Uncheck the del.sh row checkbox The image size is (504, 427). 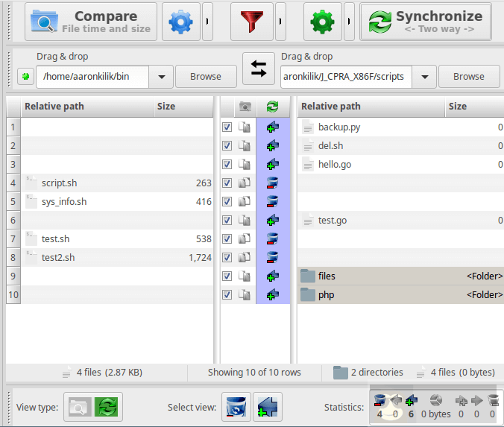click(x=227, y=146)
